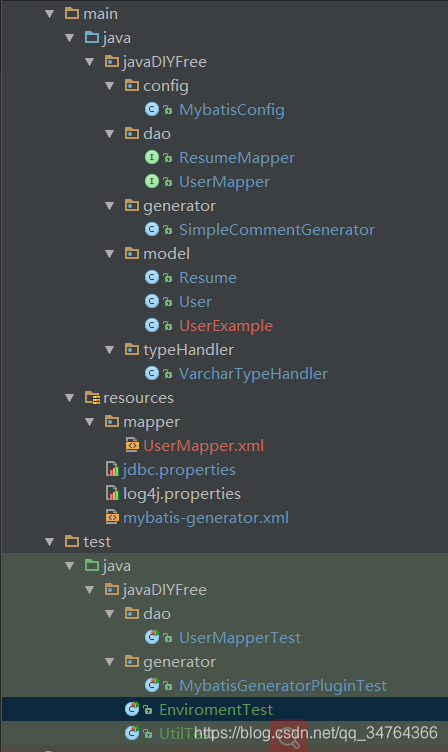This screenshot has height=752, width=448.
Task: Select the UserMapperTest class
Action: (240, 638)
